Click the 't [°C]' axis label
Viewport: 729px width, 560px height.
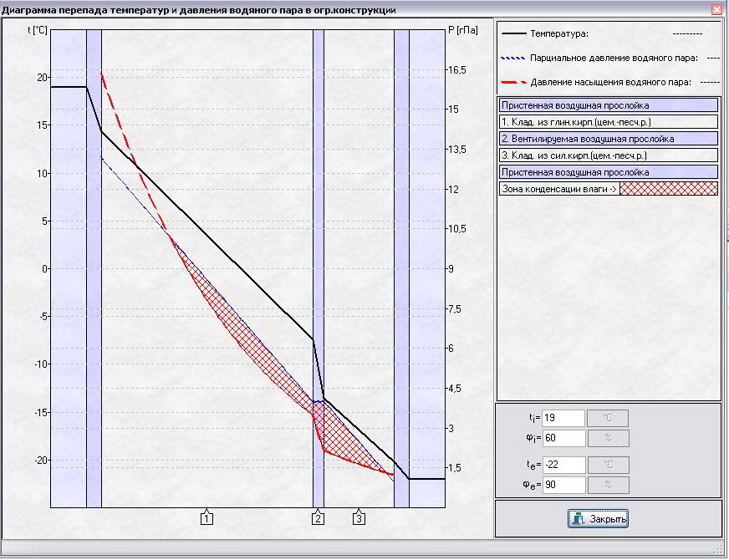tap(37, 30)
